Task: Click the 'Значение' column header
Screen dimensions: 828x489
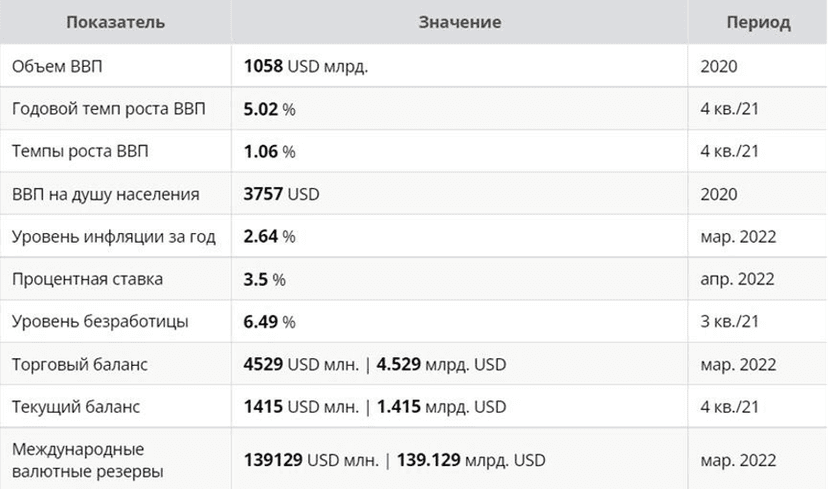Action: 459,22
